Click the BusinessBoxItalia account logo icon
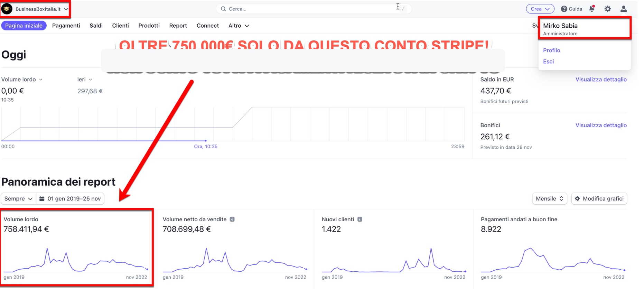Image resolution: width=644 pixels, height=289 pixels. [x=7, y=9]
